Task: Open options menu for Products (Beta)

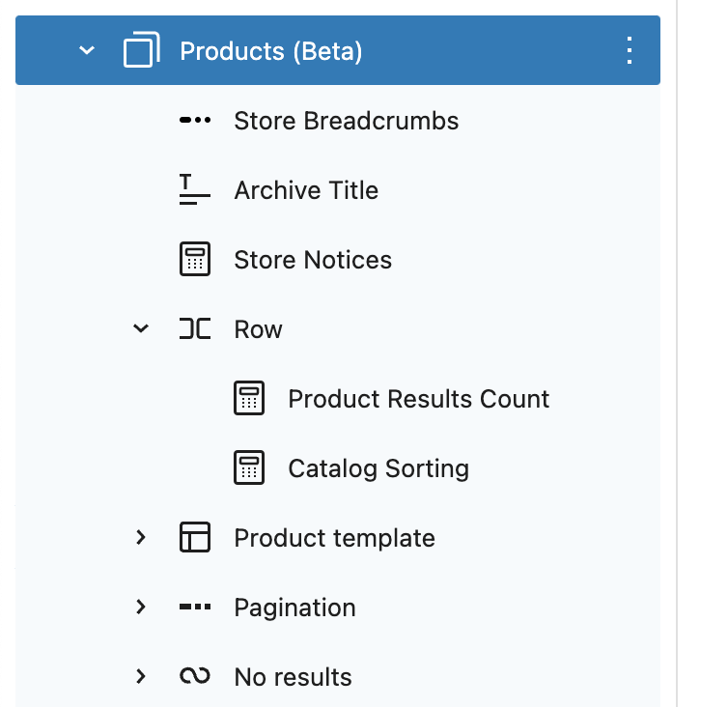Action: tap(630, 50)
